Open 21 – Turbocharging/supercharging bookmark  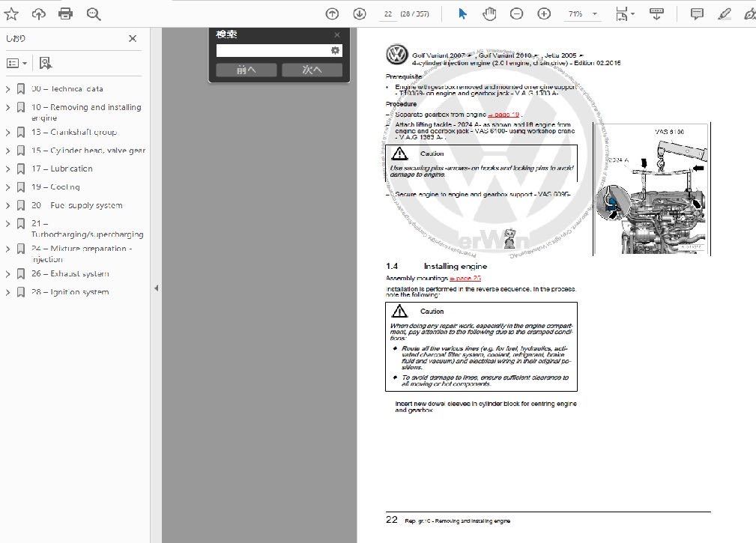pyautogui.click(x=87, y=229)
